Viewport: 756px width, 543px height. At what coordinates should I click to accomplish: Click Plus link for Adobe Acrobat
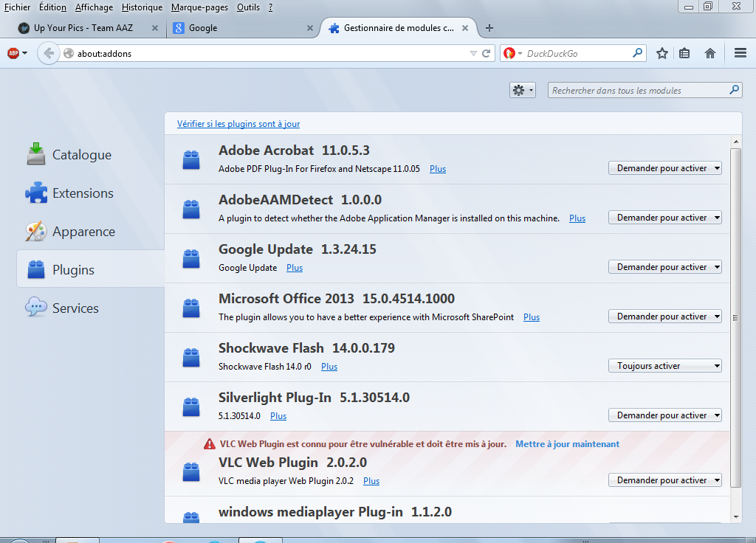[438, 169]
